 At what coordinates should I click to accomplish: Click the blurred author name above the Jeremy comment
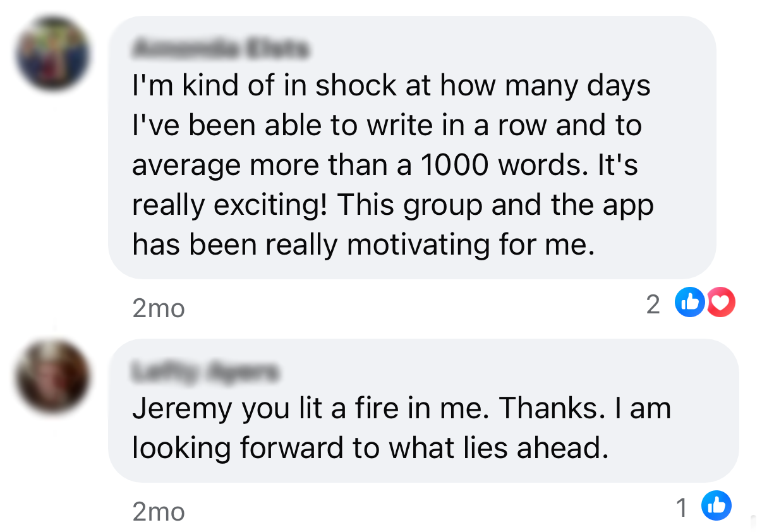[x=205, y=372]
